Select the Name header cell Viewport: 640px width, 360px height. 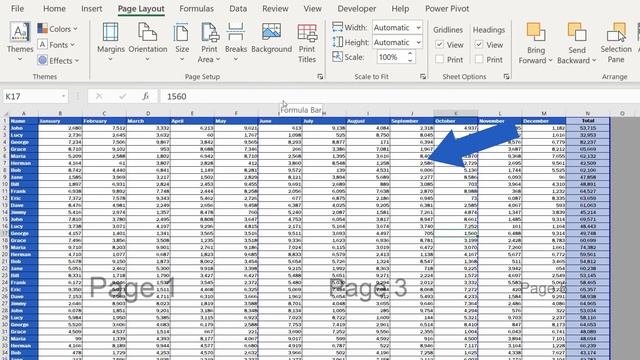24,121
